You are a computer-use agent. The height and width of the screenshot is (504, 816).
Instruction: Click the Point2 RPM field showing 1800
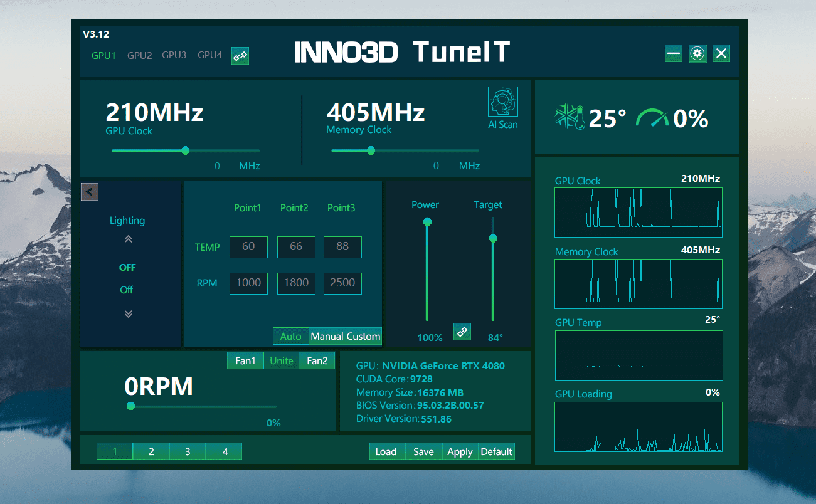[296, 283]
